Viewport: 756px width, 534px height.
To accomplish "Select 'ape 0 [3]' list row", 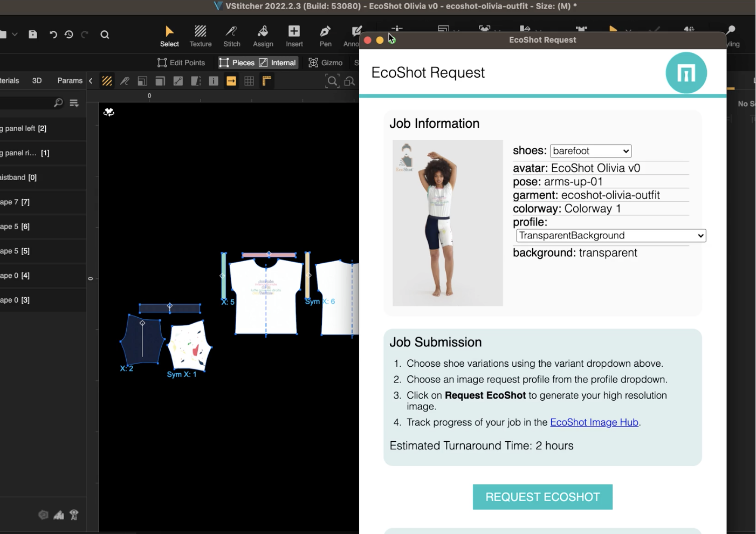I will tap(43, 300).
